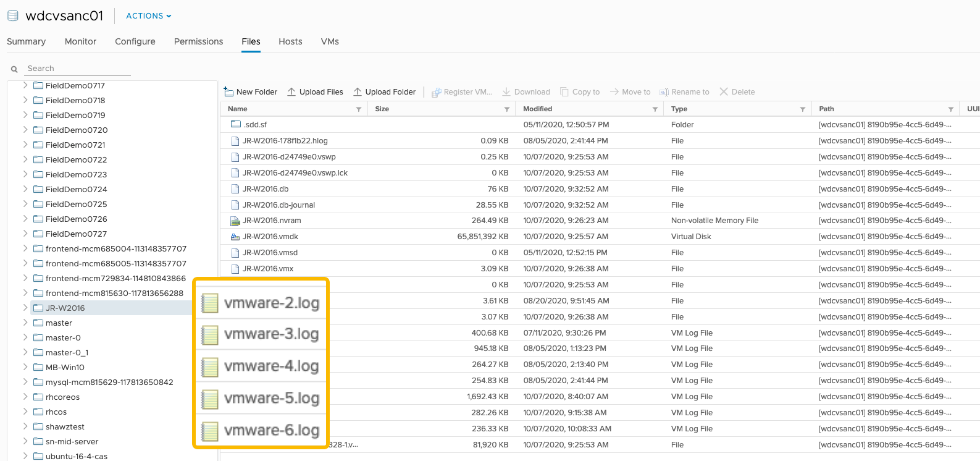Select the master-0_1 folder in tree
Screen dimensions: 980x461
pos(67,352)
